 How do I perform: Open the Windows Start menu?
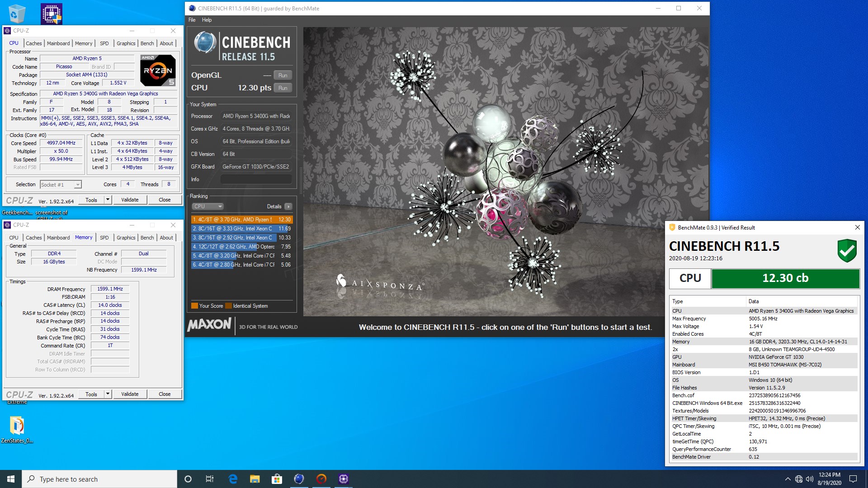coord(11,479)
